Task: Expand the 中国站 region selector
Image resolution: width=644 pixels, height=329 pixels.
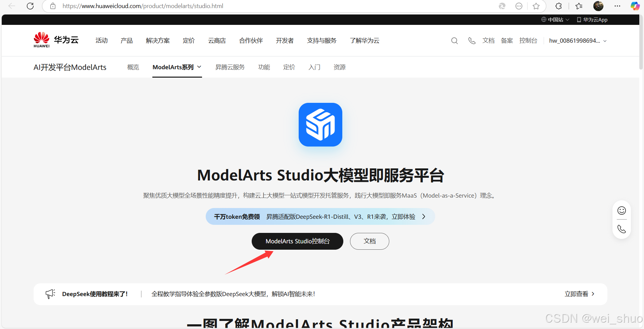Action: [x=554, y=19]
